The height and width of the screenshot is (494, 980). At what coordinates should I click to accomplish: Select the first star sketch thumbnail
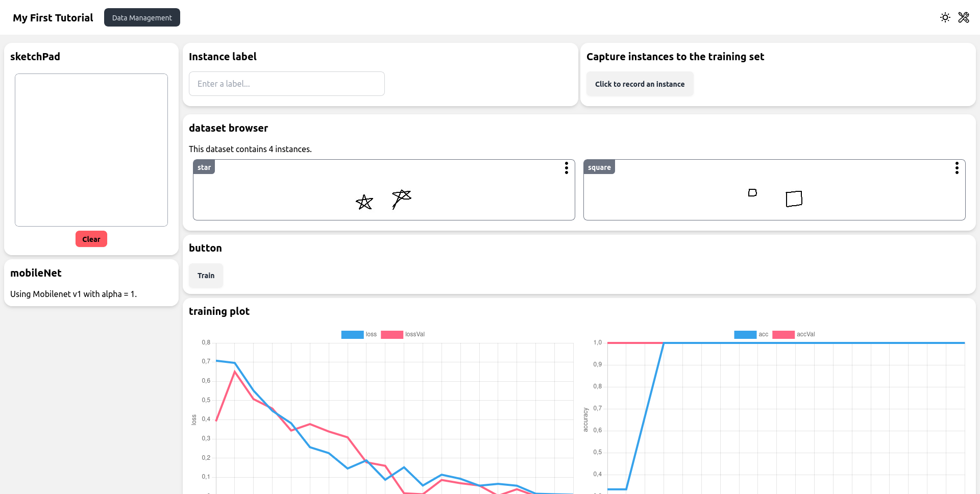364,202
